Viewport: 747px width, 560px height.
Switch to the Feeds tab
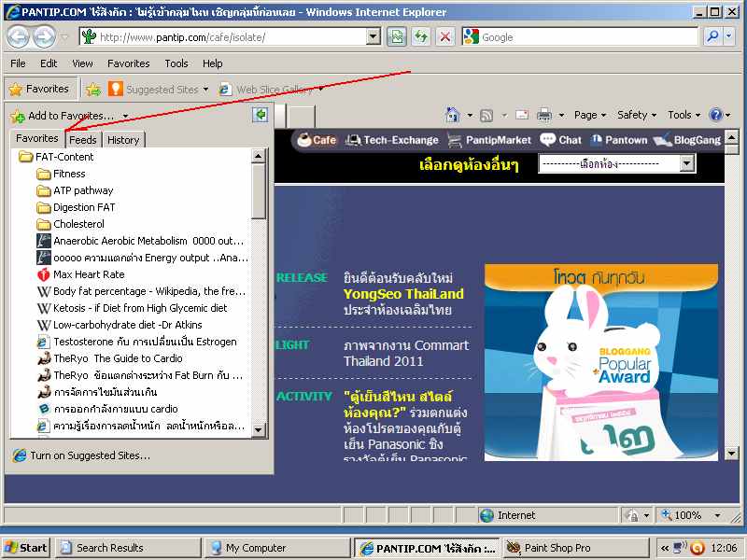[x=83, y=139]
